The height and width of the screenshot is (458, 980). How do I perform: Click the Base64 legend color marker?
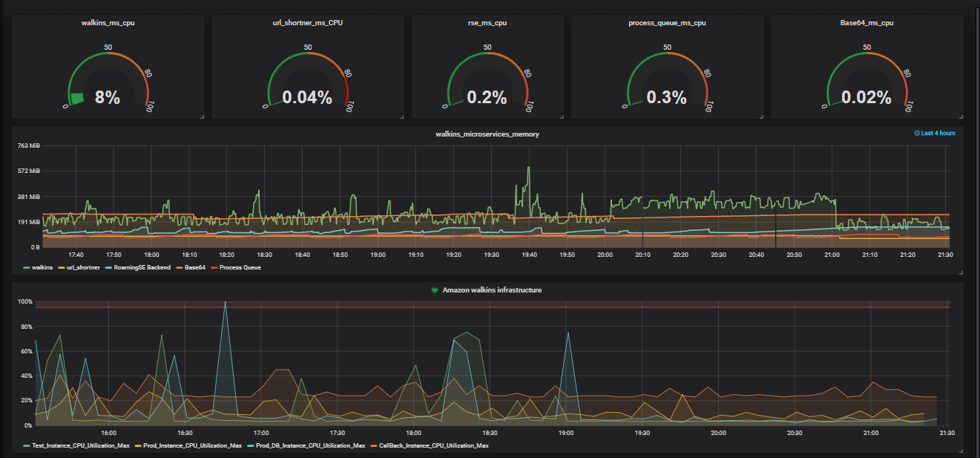[x=180, y=266]
